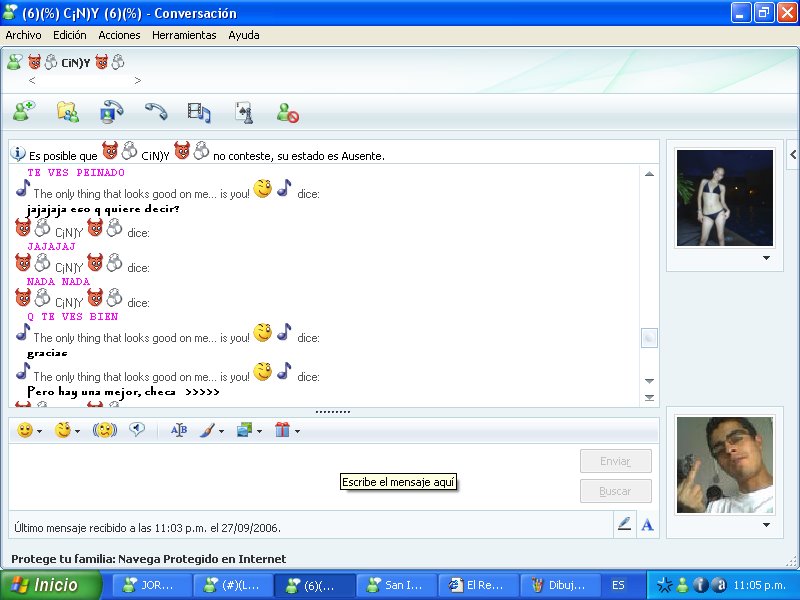
Task: Jump to bottom with the scroll-to-end arrow
Action: tap(649, 398)
